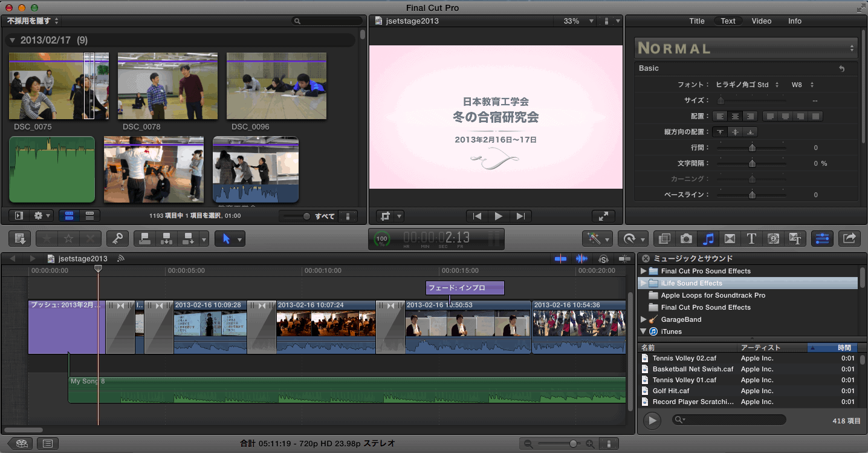Adjust the 行間 line spacing slider
Screen dimensions: 868x453
752,148
